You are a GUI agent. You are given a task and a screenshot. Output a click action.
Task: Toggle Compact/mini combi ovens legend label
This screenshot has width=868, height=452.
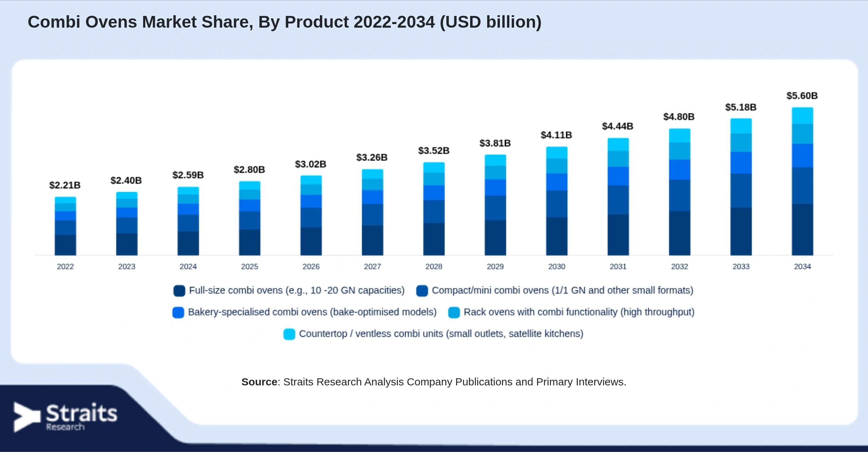point(562,290)
